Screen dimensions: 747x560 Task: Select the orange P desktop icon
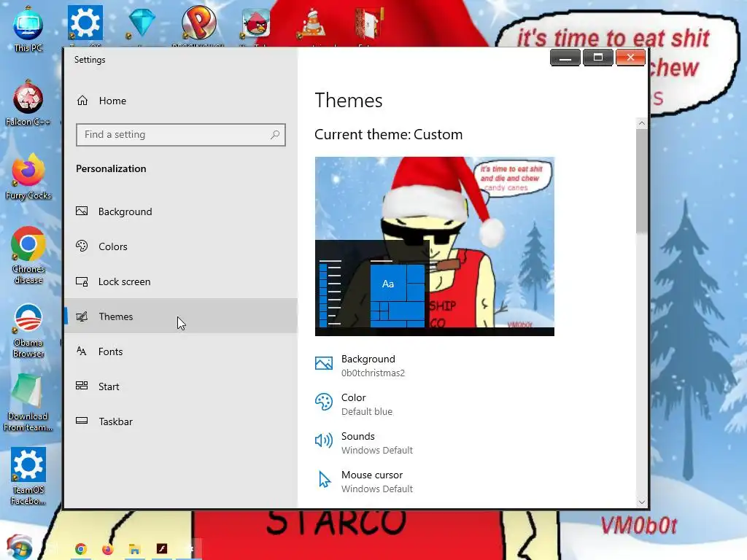(x=198, y=23)
